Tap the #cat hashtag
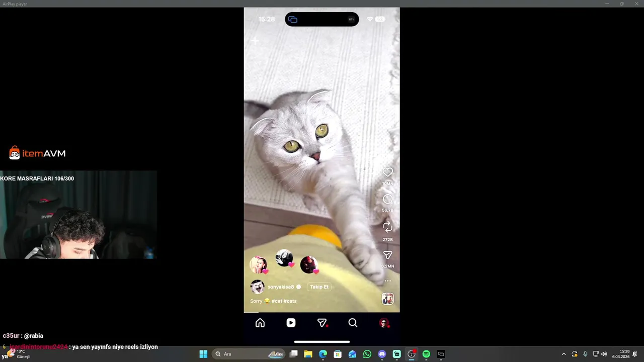Screen dimensions: 644x362 click(277, 301)
